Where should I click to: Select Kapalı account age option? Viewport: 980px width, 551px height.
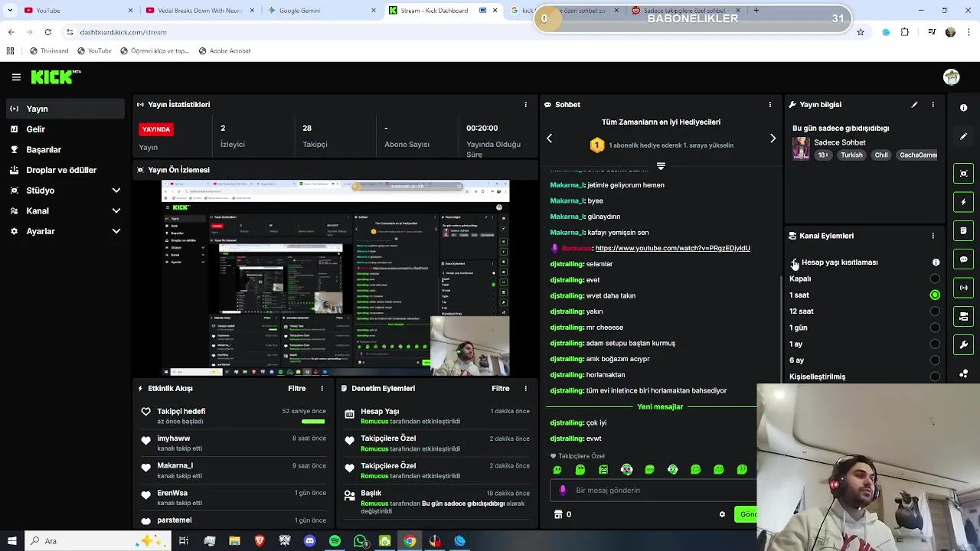click(x=935, y=279)
